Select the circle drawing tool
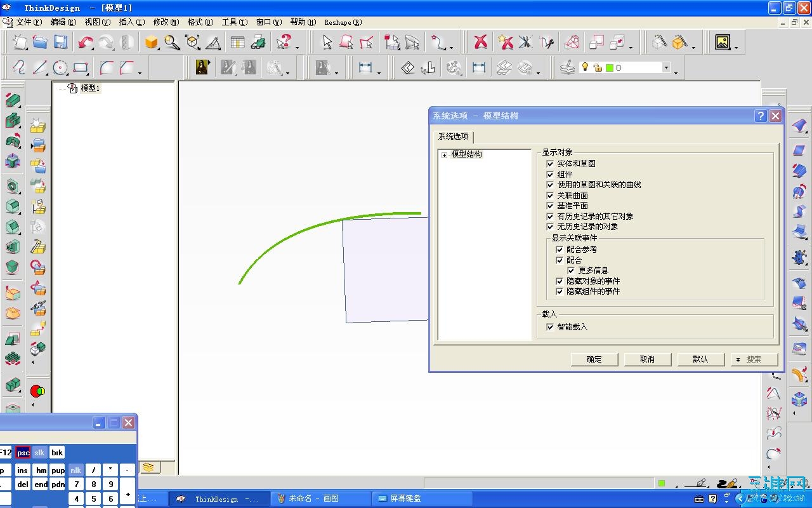Image resolution: width=812 pixels, height=508 pixels. 60,67
